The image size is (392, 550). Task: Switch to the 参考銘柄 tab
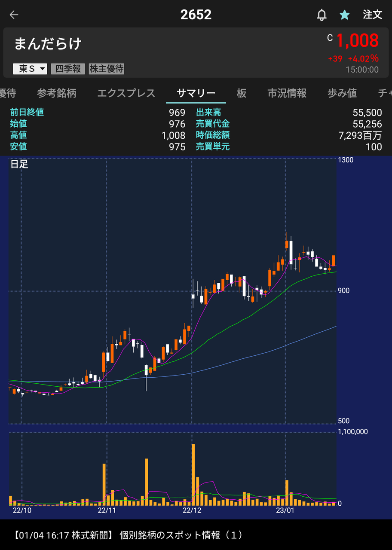pyautogui.click(x=57, y=93)
